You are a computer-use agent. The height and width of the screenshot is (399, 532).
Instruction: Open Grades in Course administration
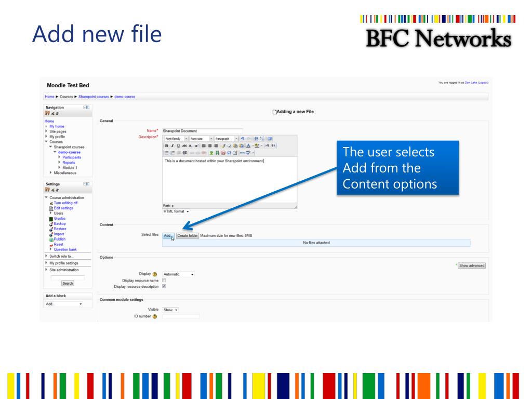(x=59, y=219)
